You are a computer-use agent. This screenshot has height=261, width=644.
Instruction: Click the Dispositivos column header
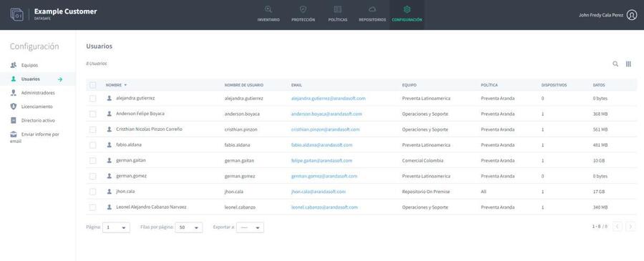(x=554, y=85)
